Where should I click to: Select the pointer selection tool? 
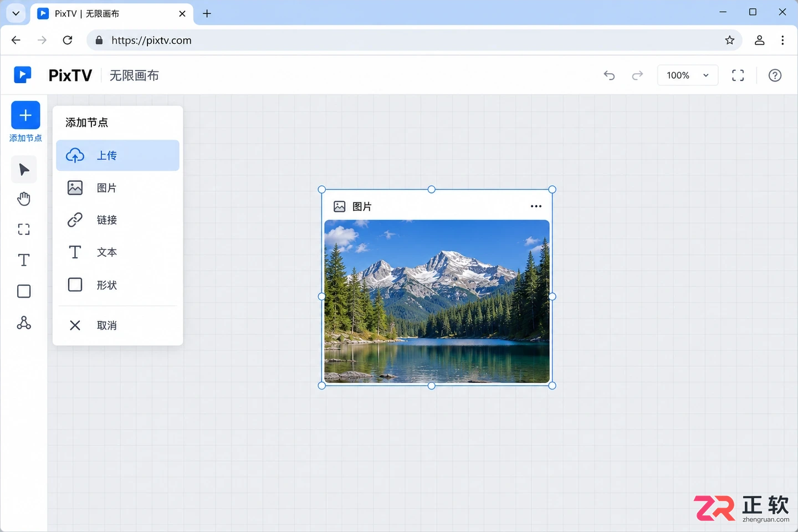[24, 170]
